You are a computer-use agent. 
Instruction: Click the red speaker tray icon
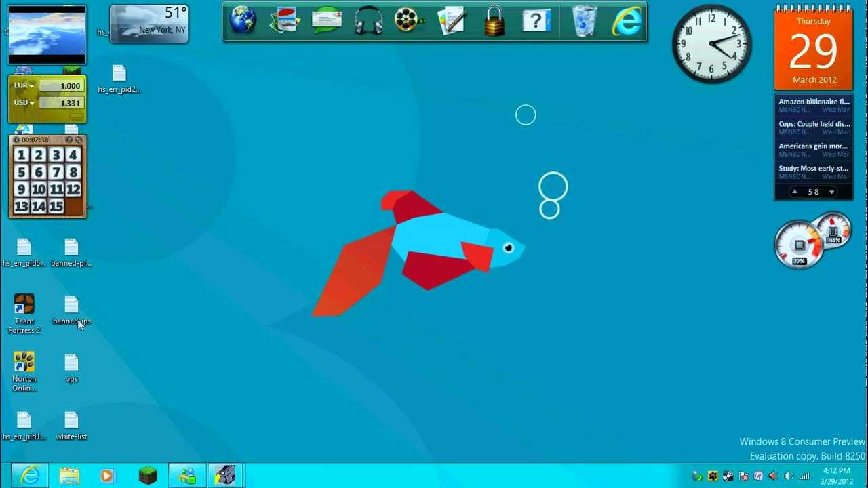(x=773, y=476)
